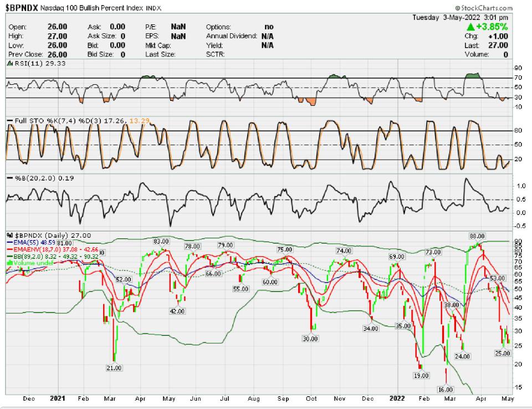This screenshot has width=532, height=409.
Task: Click the 69.00 peak price label
Action: pos(397,257)
